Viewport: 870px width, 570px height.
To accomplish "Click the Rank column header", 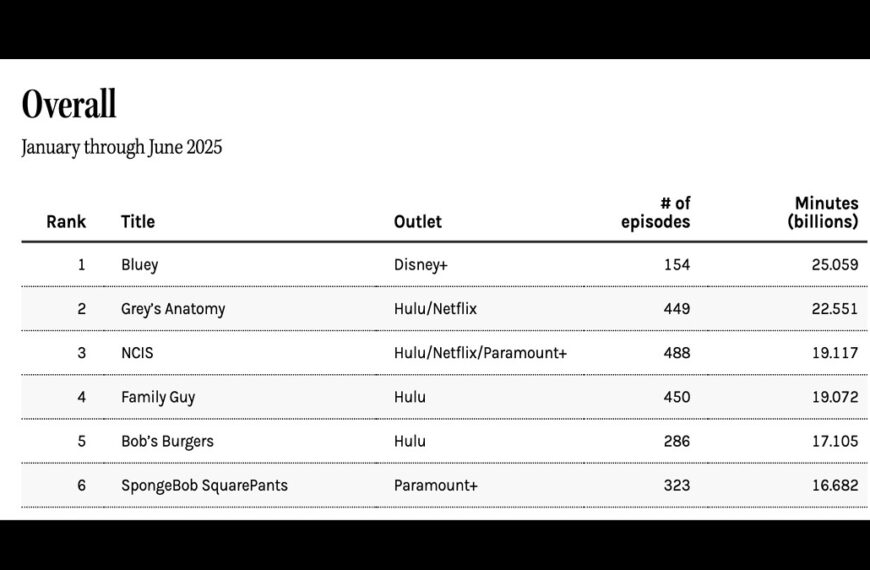I will click(66, 221).
